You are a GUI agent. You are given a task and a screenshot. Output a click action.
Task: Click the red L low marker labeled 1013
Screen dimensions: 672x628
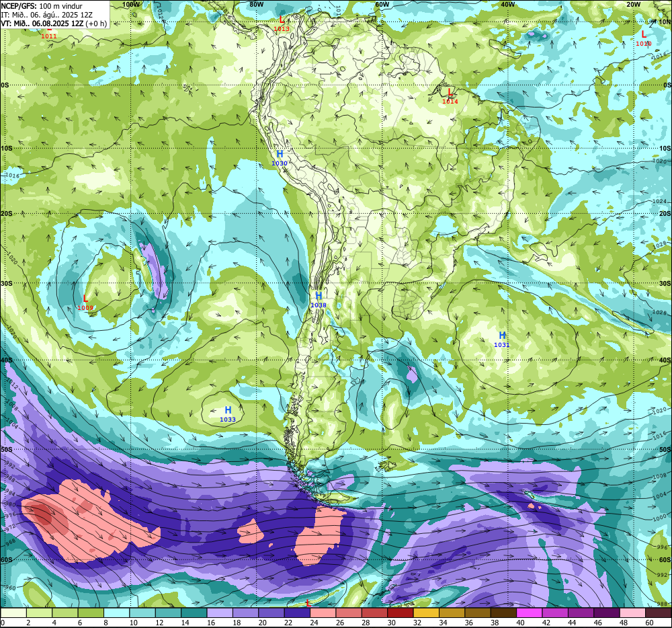(x=282, y=19)
